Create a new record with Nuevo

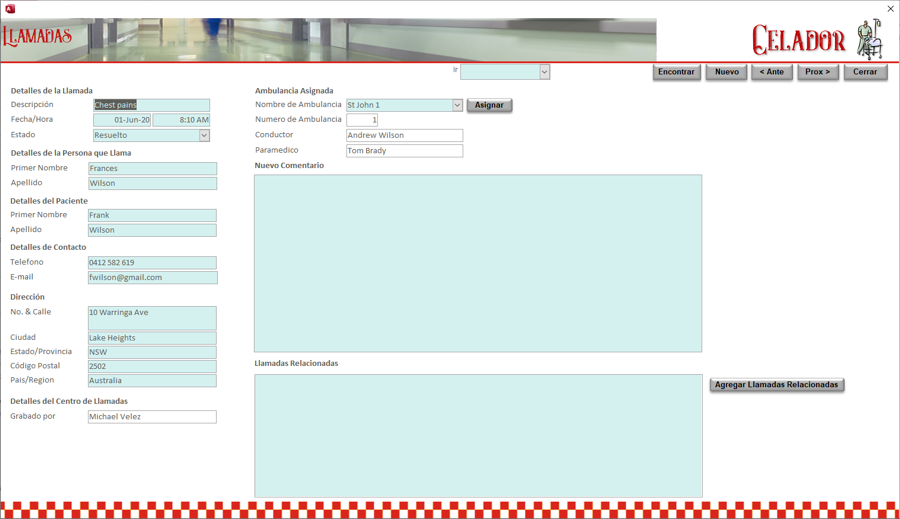(726, 72)
